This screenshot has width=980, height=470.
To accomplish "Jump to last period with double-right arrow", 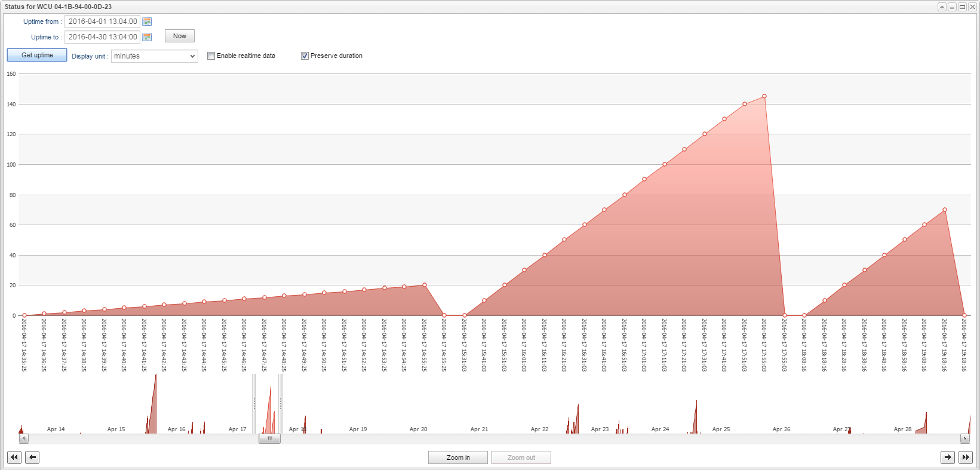I will (x=965, y=457).
